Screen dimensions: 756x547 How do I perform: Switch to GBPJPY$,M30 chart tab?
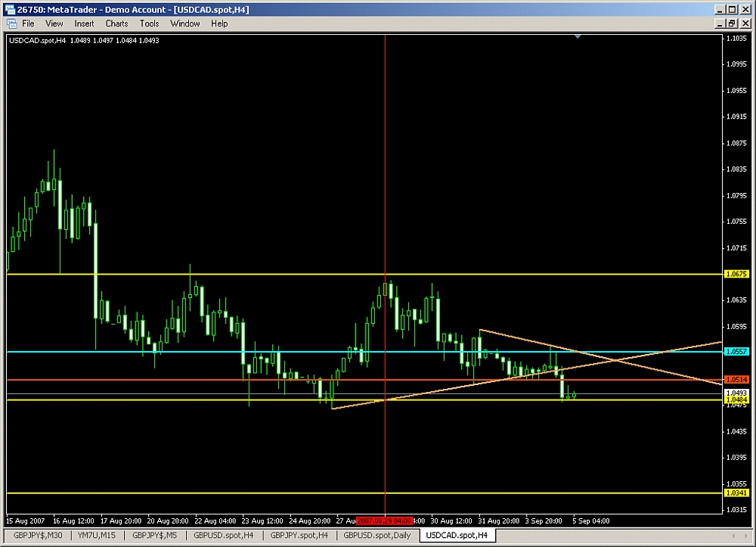click(x=38, y=535)
